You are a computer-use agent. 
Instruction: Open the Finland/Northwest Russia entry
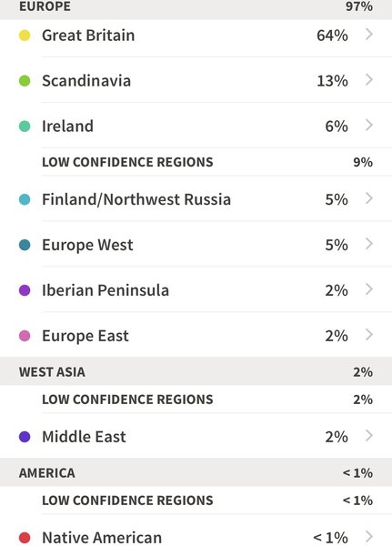(196, 199)
